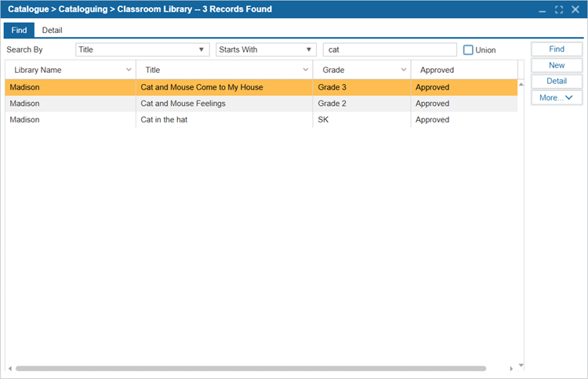Switch to the Find tab
This screenshot has width=588, height=379.
coord(19,31)
